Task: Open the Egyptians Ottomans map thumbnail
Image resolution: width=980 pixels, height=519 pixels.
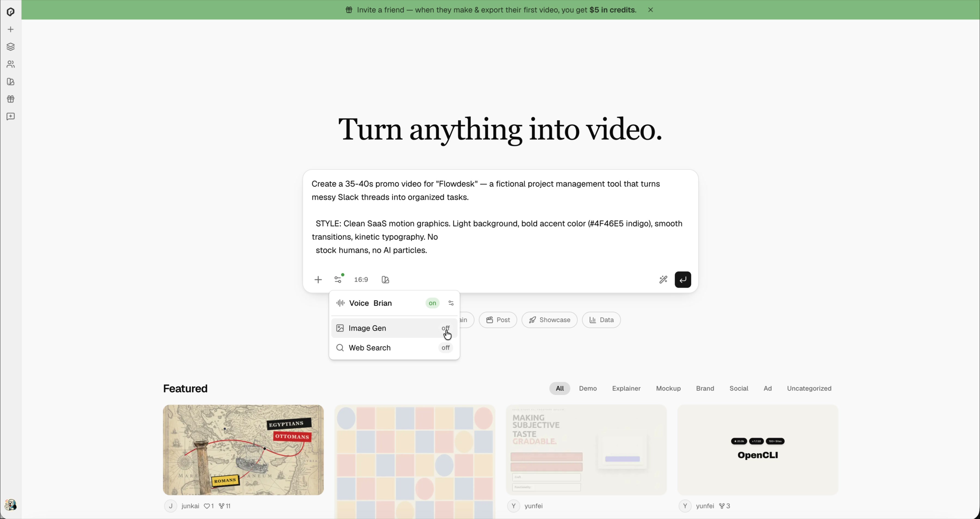Action: 243,450
